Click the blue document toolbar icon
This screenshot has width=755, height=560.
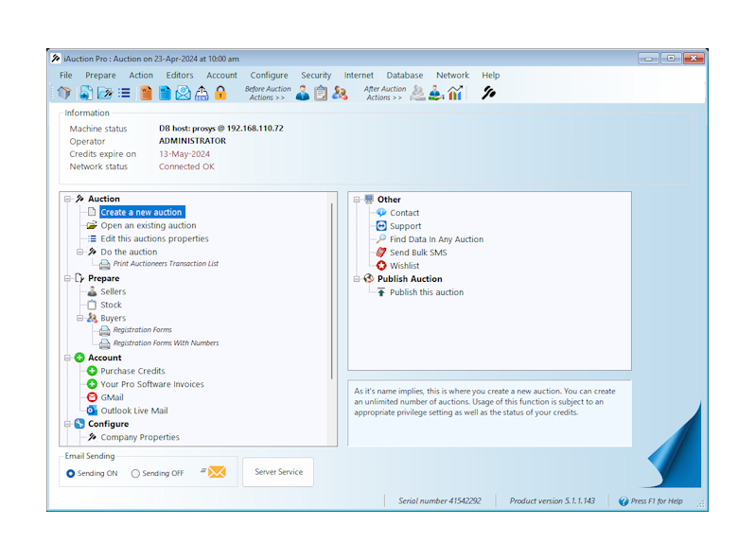165,93
